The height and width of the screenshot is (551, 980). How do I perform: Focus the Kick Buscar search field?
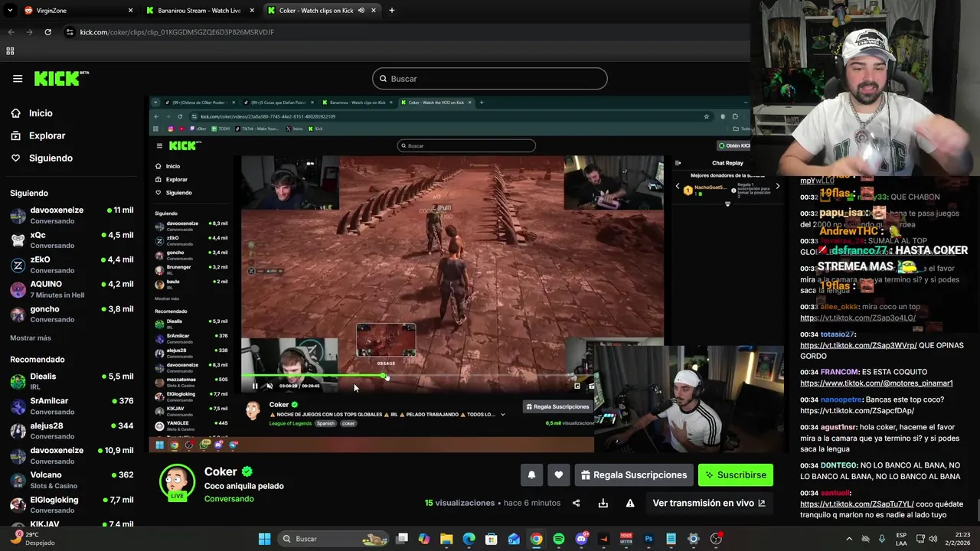point(490,79)
